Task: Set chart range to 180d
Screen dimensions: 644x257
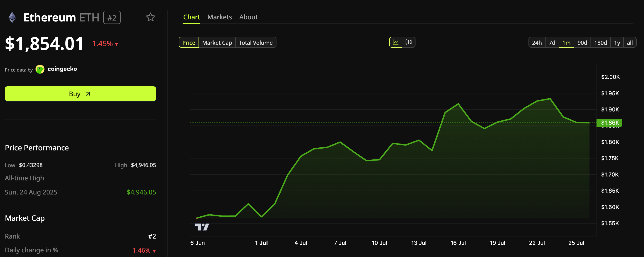Action: click(600, 42)
